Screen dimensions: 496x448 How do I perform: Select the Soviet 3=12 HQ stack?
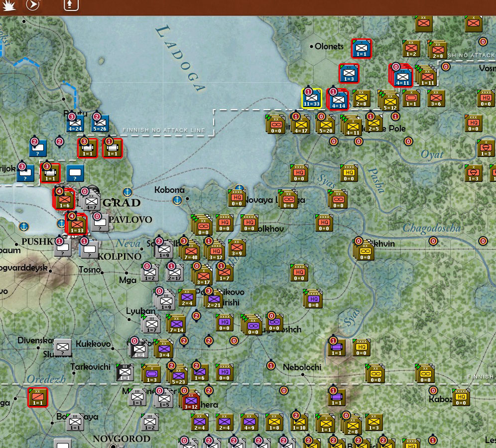pyautogui.click(x=216, y=251)
